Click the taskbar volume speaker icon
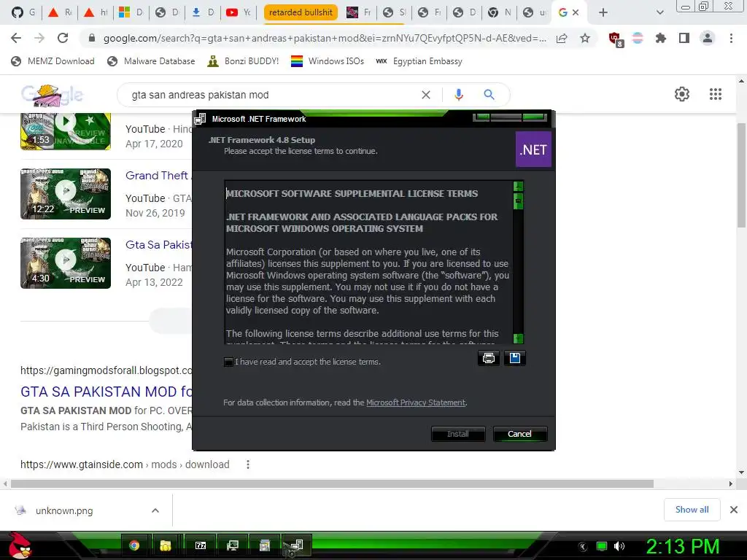Viewport: 747px width, 560px height. (x=619, y=546)
